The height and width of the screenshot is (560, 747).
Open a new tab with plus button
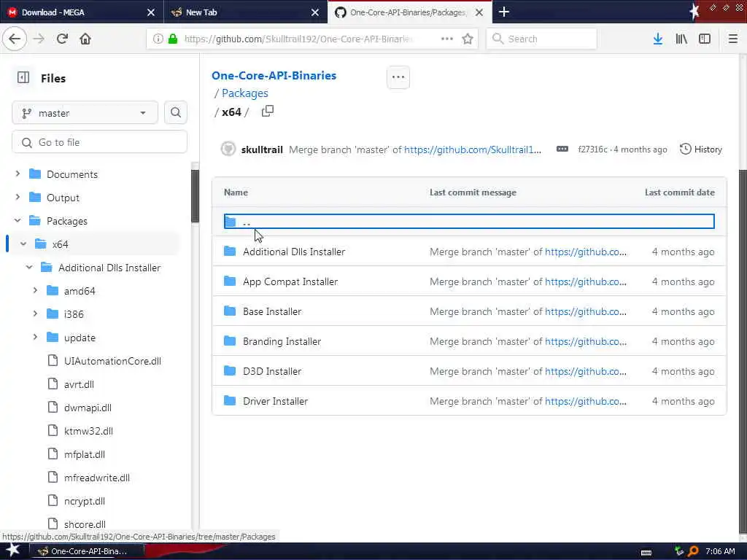[x=503, y=12]
